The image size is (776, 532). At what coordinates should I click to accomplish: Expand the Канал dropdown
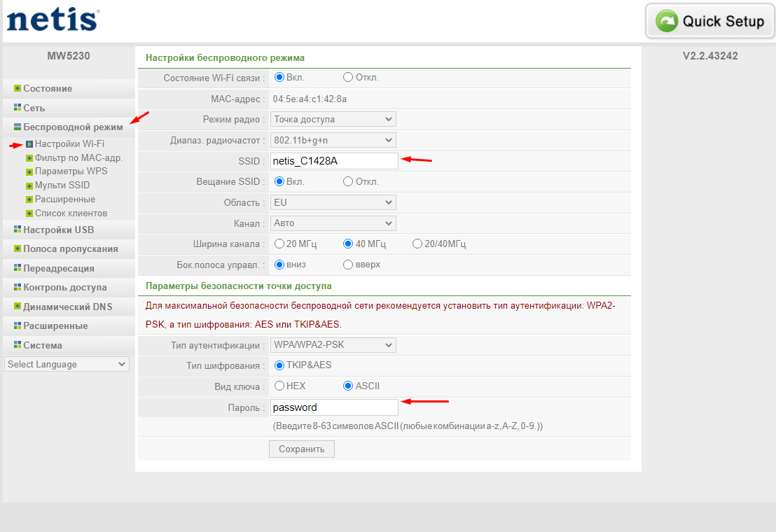(333, 223)
